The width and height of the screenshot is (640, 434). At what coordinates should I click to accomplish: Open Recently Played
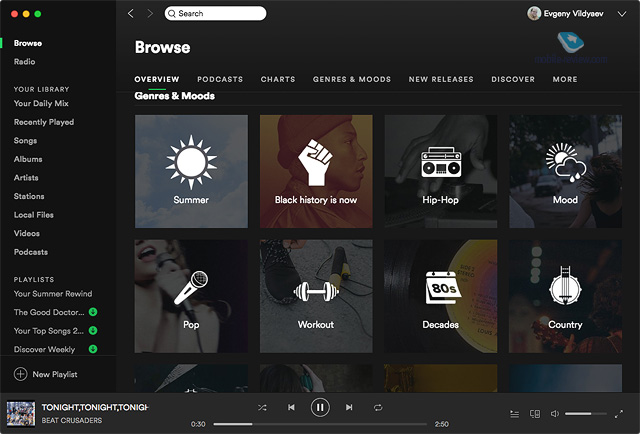pyautogui.click(x=44, y=122)
